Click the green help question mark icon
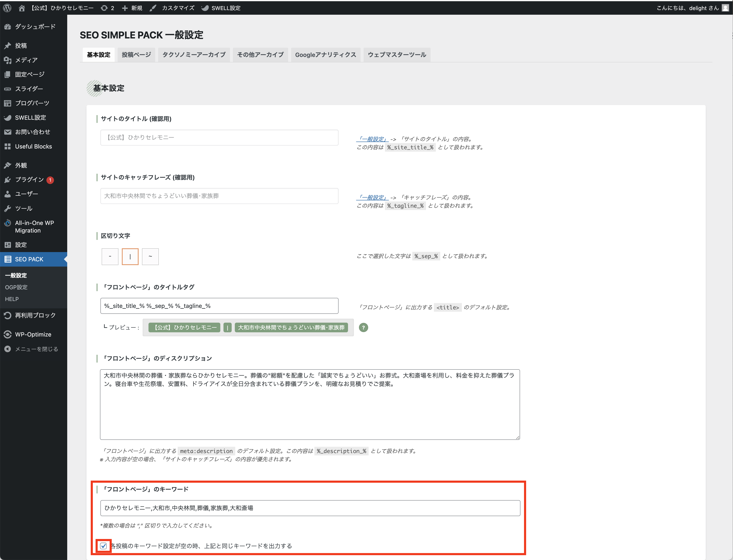The width and height of the screenshot is (733, 560). point(363,328)
